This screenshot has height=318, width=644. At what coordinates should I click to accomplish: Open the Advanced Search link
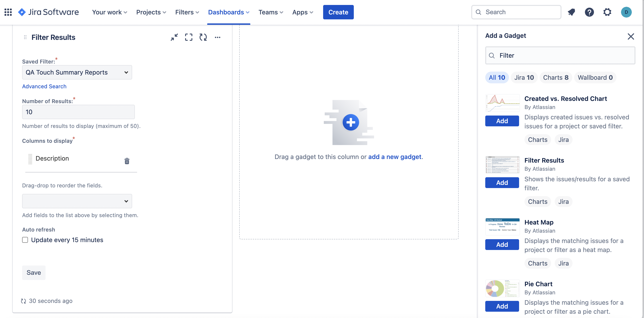pos(44,86)
